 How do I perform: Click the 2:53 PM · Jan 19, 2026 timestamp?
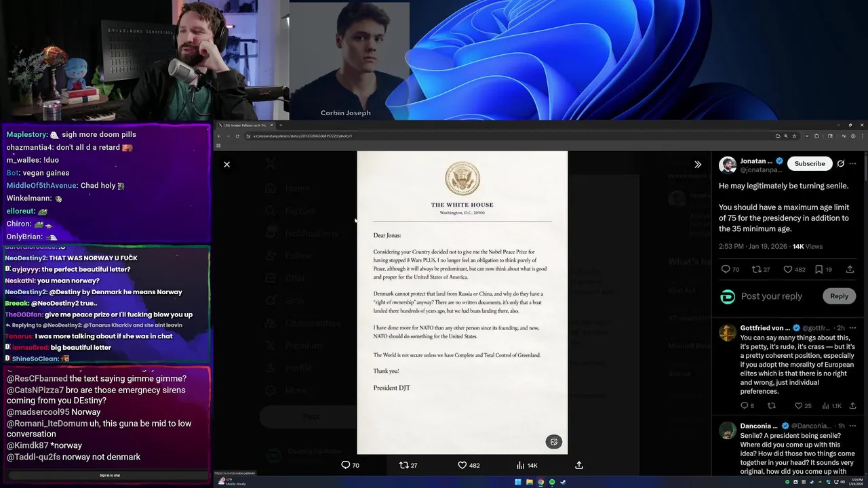tap(753, 246)
